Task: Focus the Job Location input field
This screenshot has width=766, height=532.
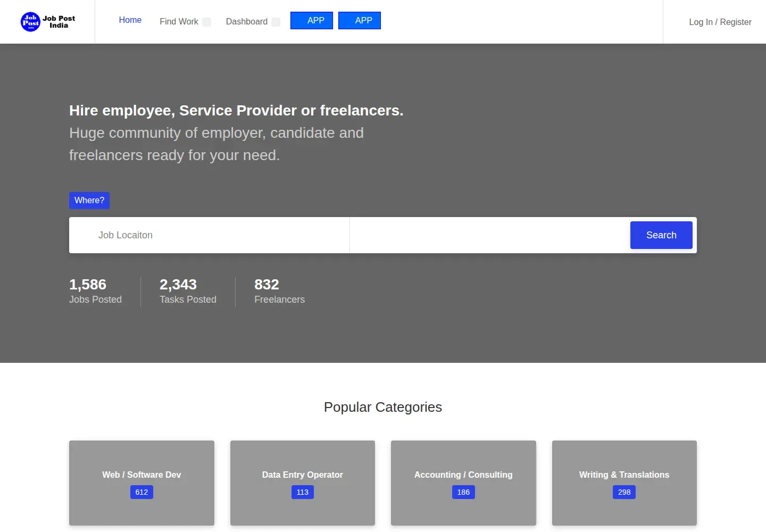Action: (210, 235)
